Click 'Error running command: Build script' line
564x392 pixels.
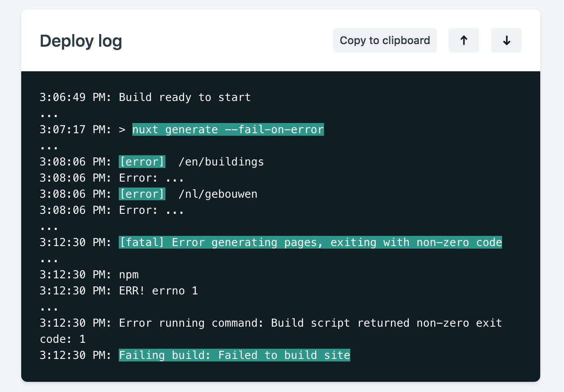click(x=271, y=331)
